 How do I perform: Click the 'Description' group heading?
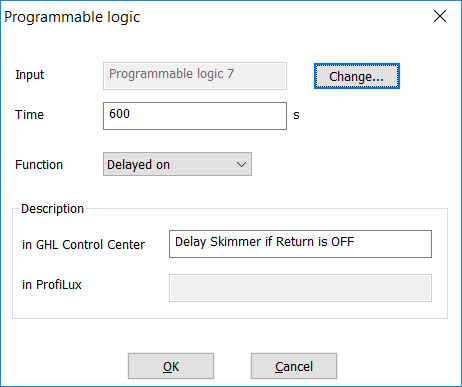tap(52, 209)
